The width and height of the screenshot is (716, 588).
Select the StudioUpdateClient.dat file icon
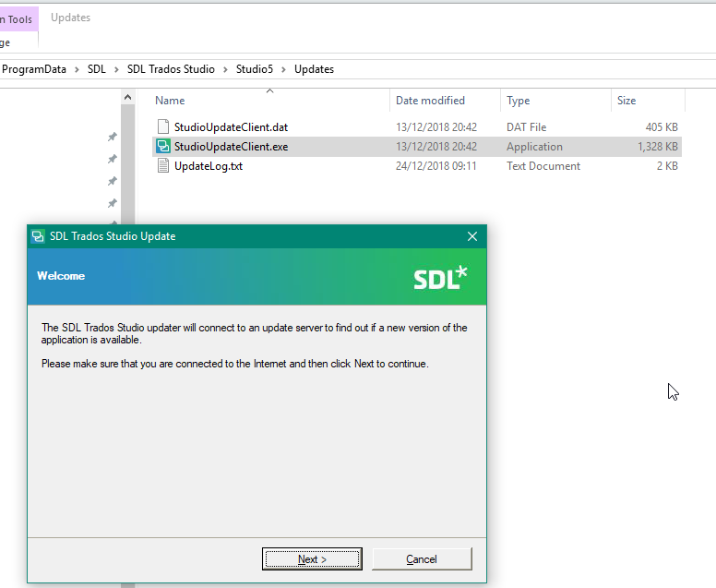point(163,126)
